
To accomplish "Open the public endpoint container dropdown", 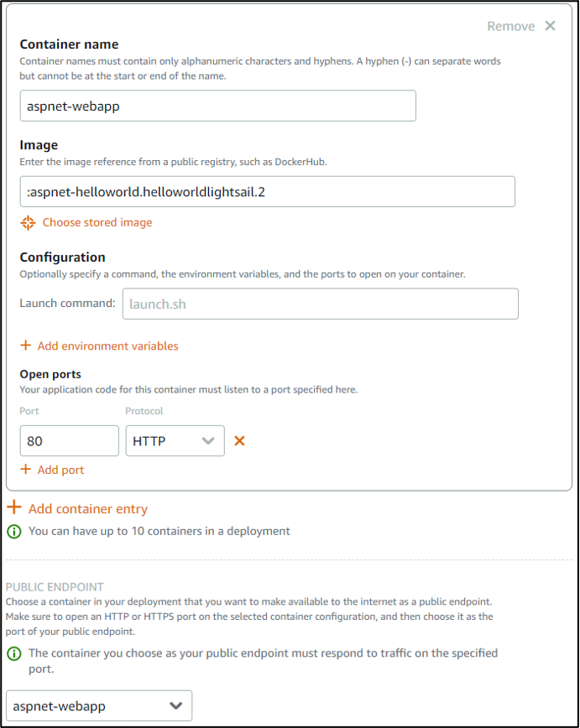I will [x=98, y=706].
